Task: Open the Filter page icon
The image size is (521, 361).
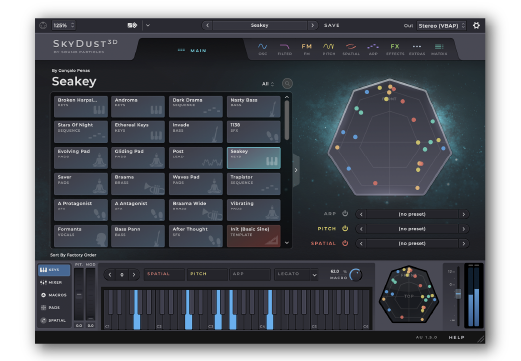Action: point(285,49)
